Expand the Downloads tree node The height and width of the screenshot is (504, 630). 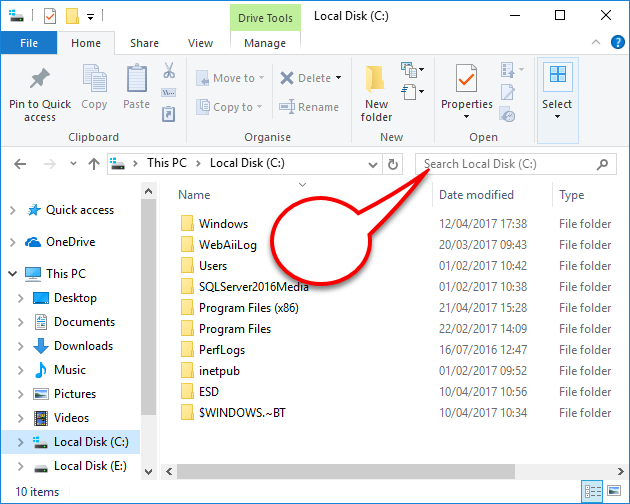coord(20,346)
